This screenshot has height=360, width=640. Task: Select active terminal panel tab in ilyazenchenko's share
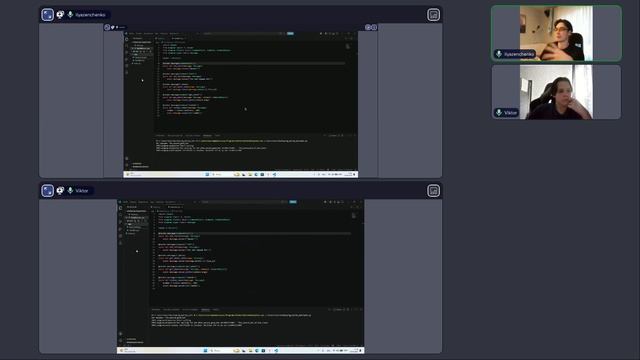point(207,136)
